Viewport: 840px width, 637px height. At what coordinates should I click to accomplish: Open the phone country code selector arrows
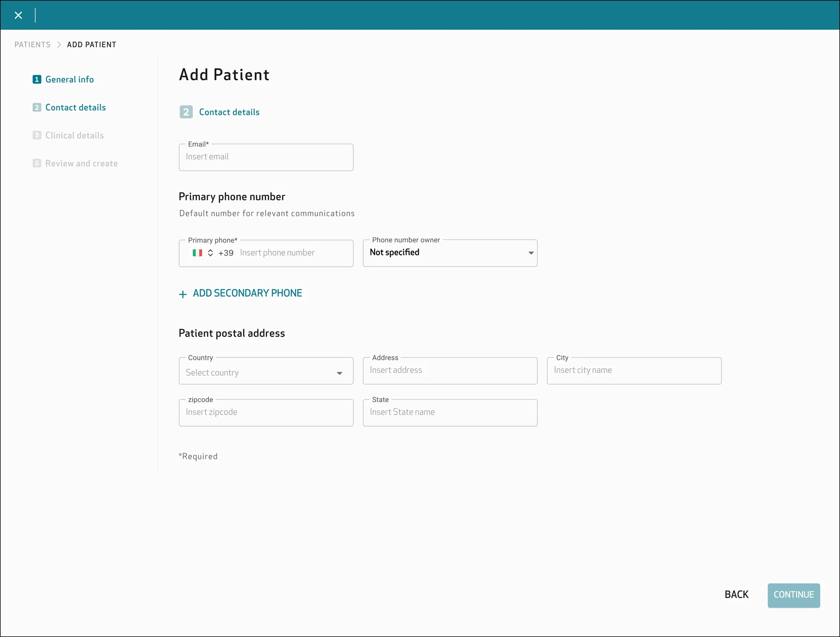(210, 253)
